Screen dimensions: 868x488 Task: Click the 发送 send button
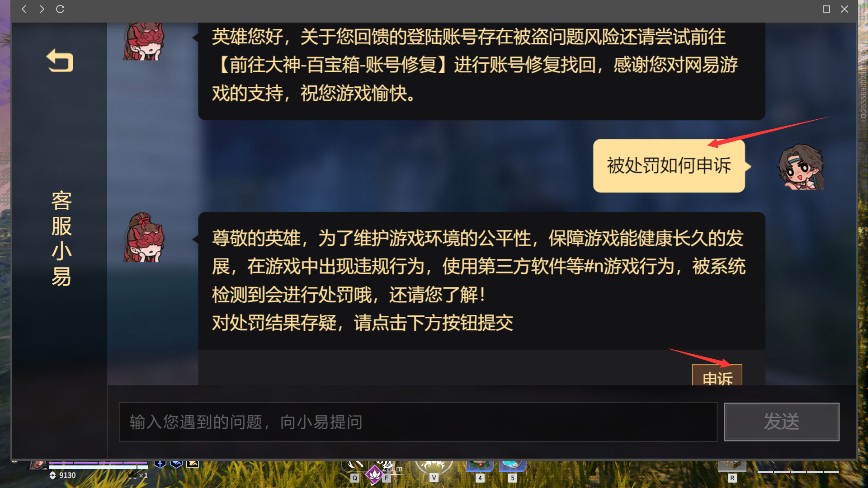coord(782,422)
